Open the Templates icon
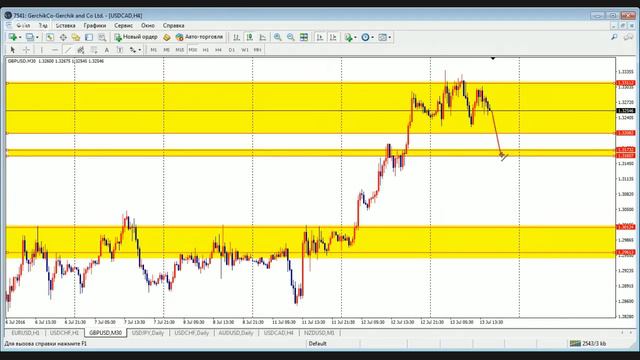 coord(382,37)
